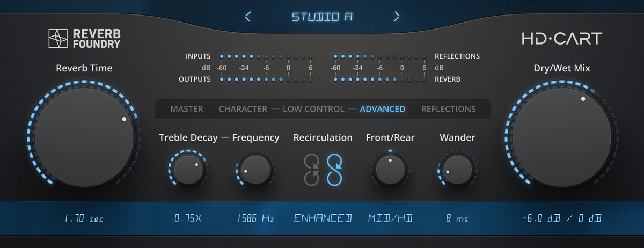Click the Wander knob
The image size is (644, 248).
(x=457, y=170)
